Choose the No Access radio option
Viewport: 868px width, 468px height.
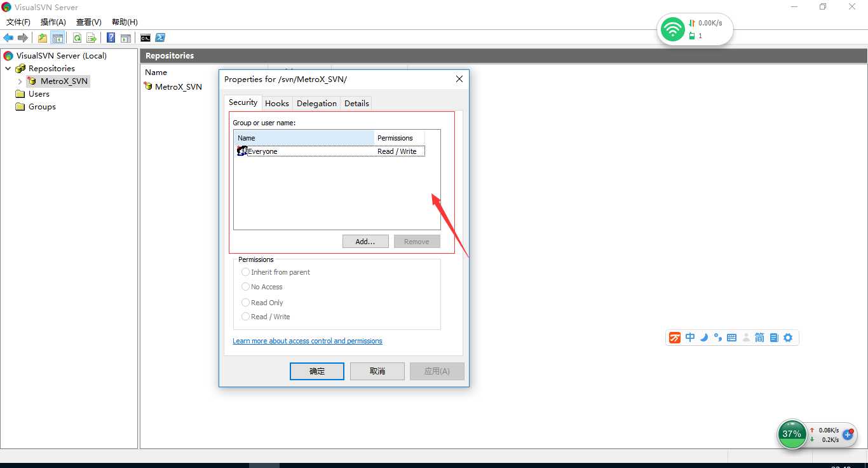tap(245, 286)
